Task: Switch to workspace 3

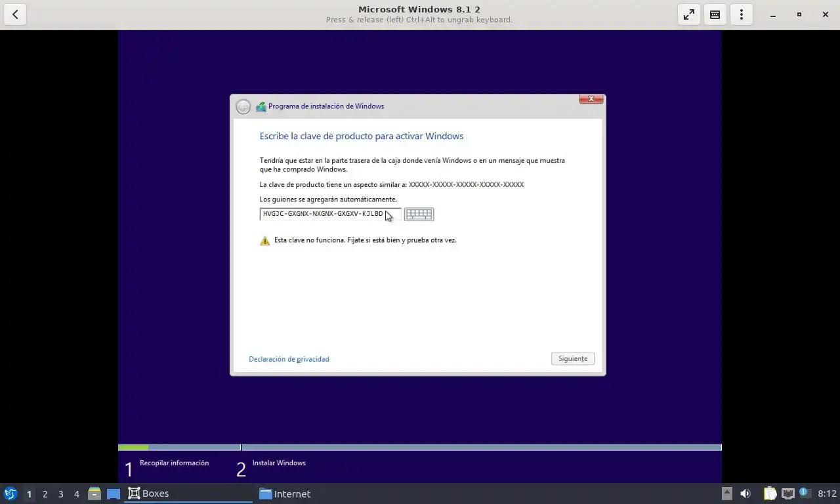Action: coord(60,493)
